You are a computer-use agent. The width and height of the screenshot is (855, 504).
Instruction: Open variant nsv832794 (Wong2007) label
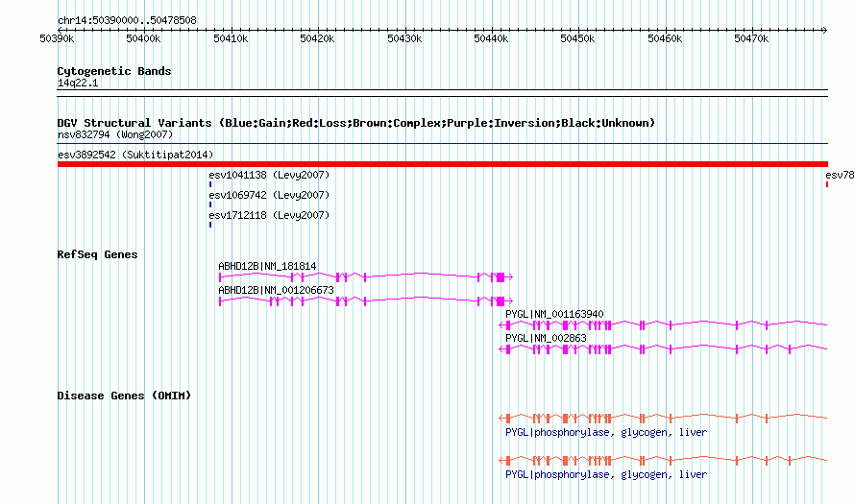[115, 134]
